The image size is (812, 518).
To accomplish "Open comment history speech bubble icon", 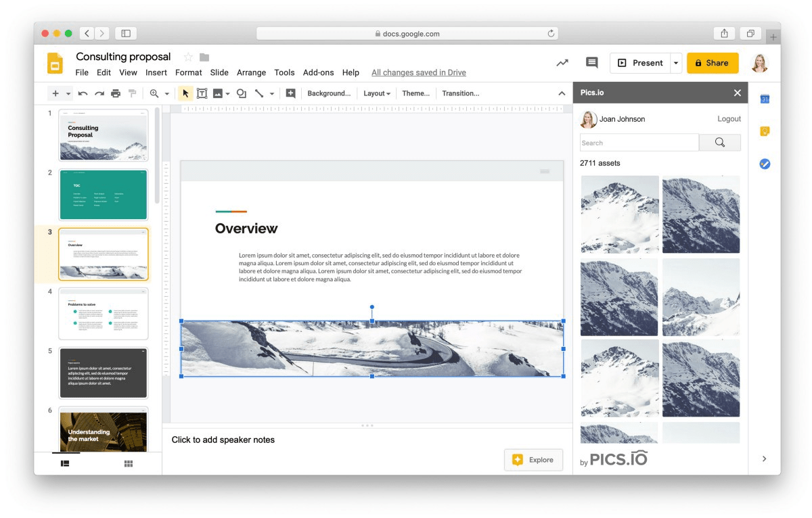I will [x=591, y=63].
